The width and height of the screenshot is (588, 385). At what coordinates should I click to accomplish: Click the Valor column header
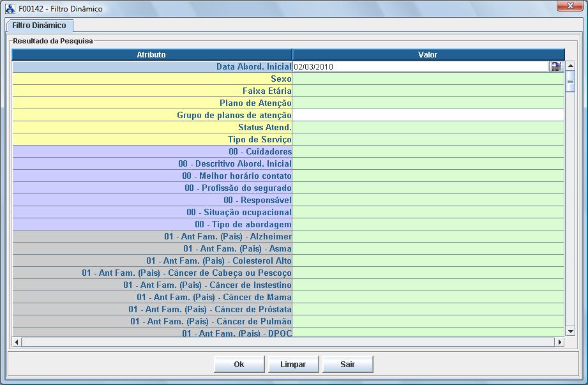[428, 55]
